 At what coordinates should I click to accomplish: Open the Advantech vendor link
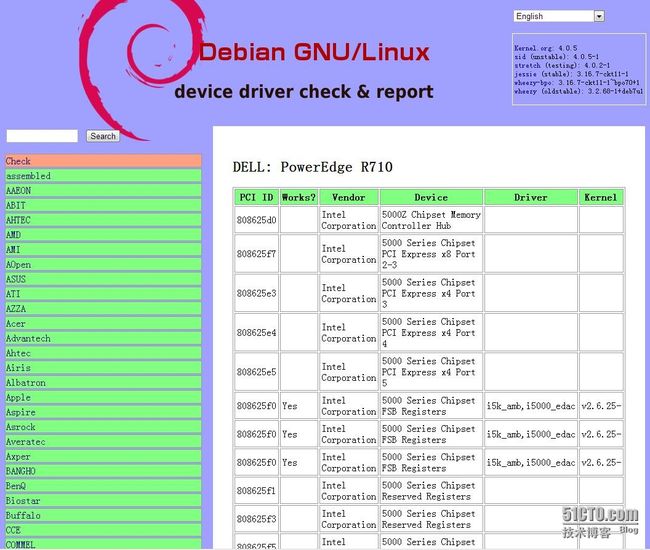[103, 338]
